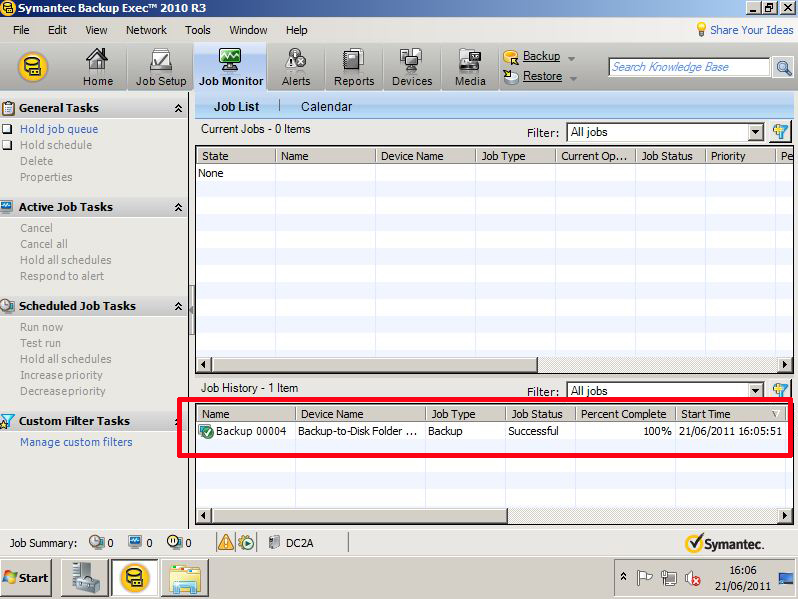Sort Job History by Job Status column

point(540,414)
